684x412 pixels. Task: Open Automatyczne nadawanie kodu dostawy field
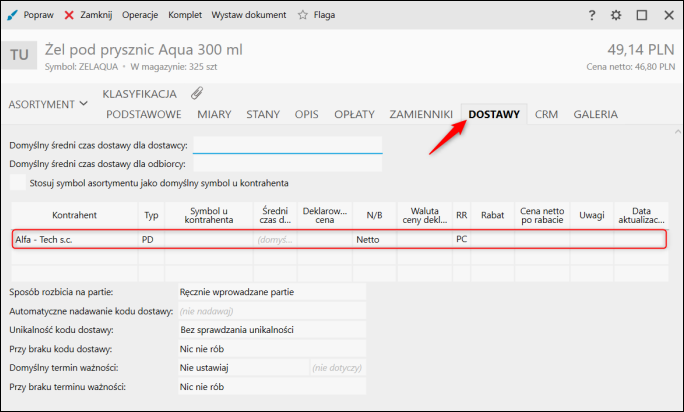tap(272, 311)
